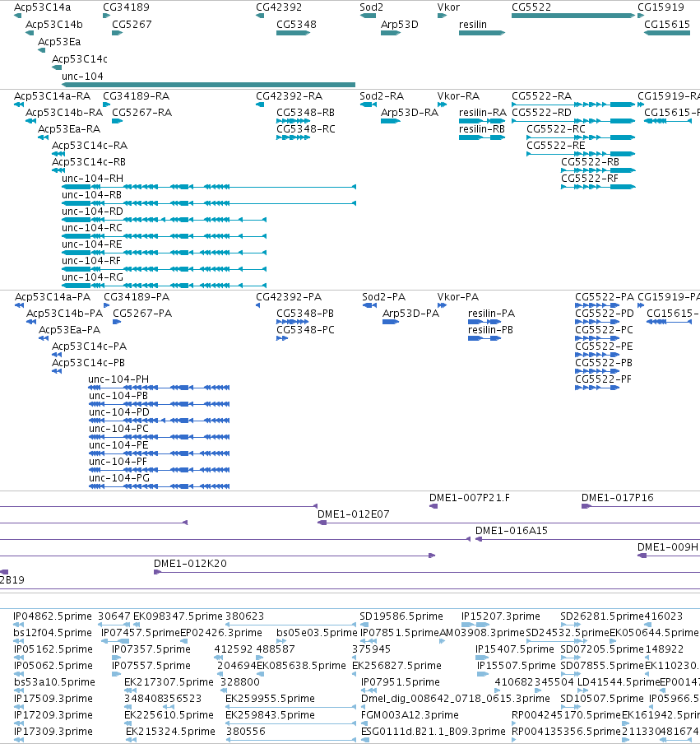
Task: Click the bs05e03.5prime EST label
Action: click(x=317, y=633)
